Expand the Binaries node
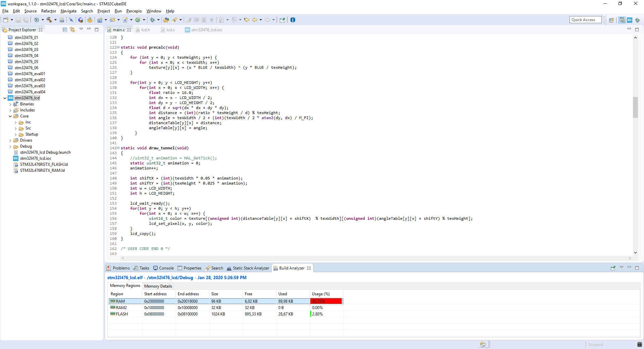 [10, 104]
